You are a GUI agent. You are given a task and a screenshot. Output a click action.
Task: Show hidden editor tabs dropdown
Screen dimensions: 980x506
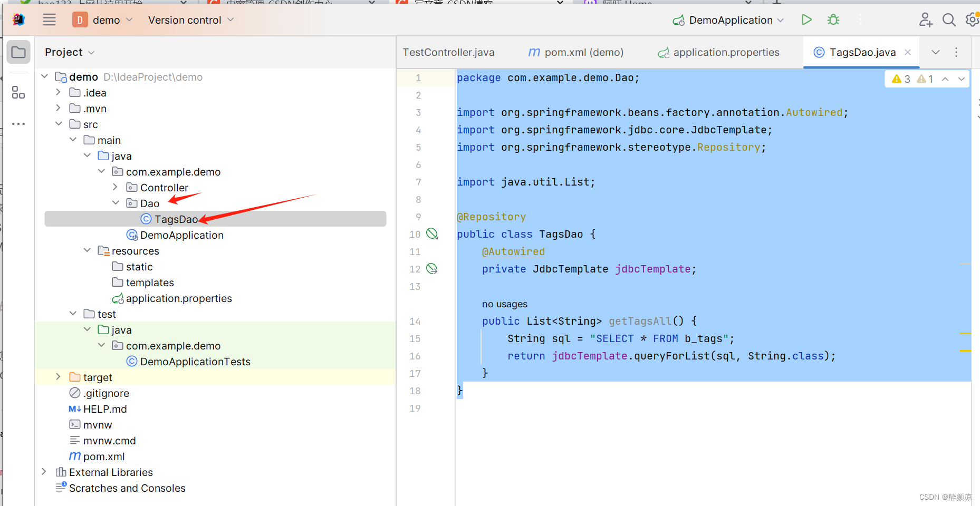click(936, 52)
